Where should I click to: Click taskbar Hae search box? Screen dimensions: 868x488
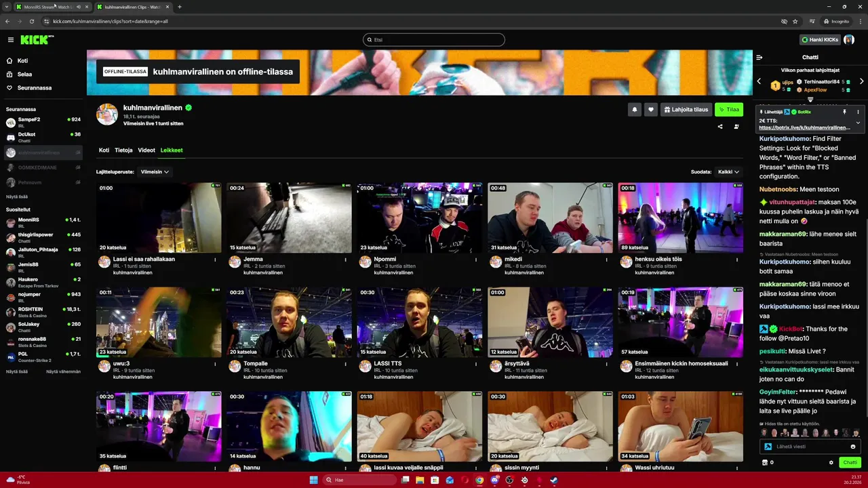pyautogui.click(x=359, y=480)
